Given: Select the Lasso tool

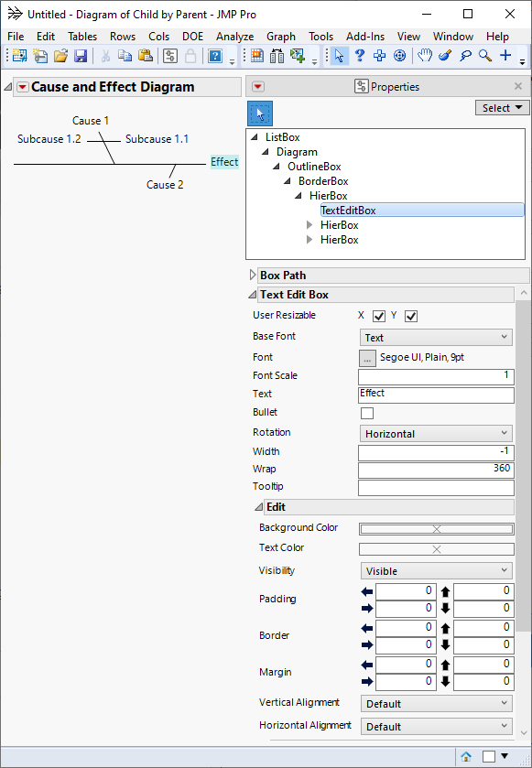Looking at the screenshot, I should coord(465,56).
